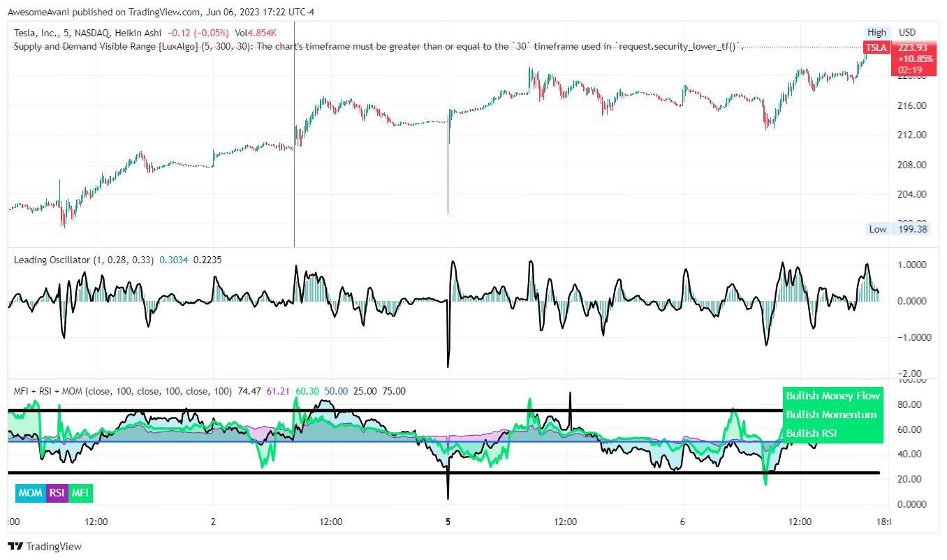Click the 204.00 price axis label
The height and width of the screenshot is (560, 947).
tap(911, 194)
